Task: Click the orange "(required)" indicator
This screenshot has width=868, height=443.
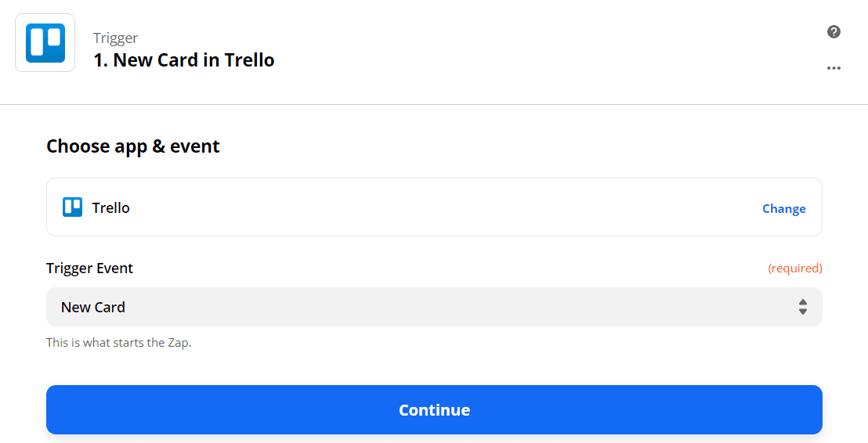Action: (x=794, y=268)
